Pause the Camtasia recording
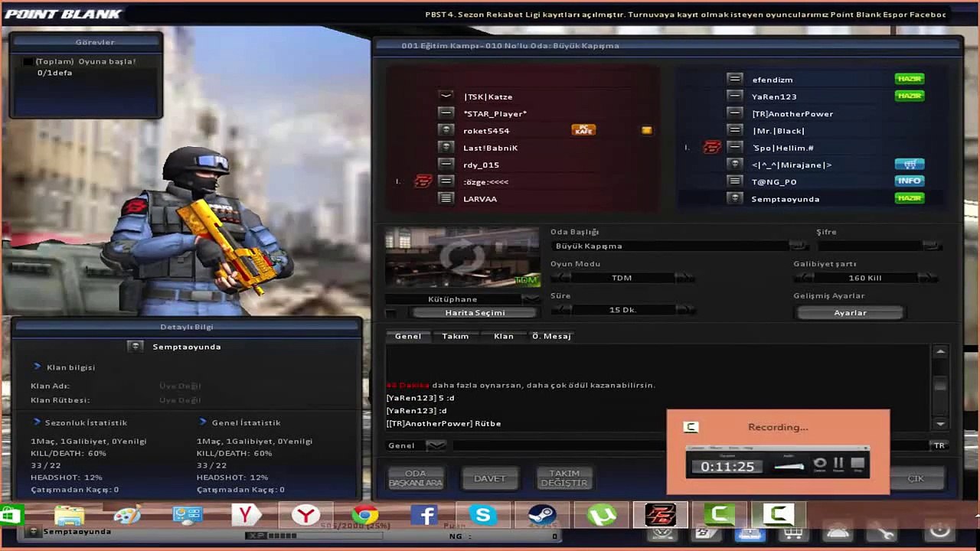Screen dimensions: 980x551 [x=838, y=463]
